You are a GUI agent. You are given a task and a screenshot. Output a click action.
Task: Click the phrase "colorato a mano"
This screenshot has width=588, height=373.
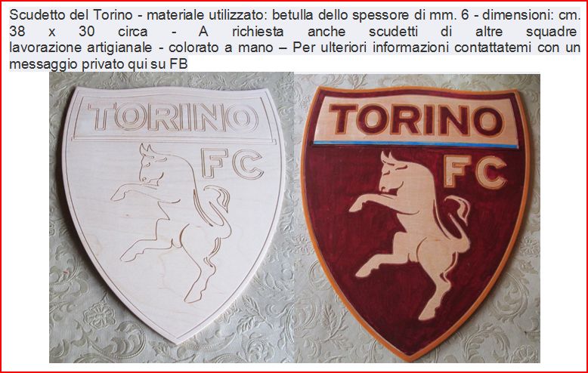click(221, 48)
